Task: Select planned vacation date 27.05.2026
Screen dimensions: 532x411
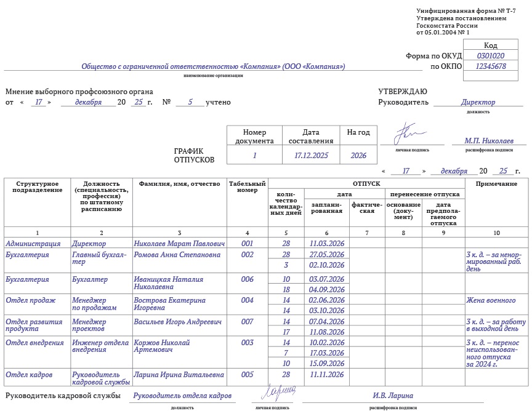Action: coord(327,255)
